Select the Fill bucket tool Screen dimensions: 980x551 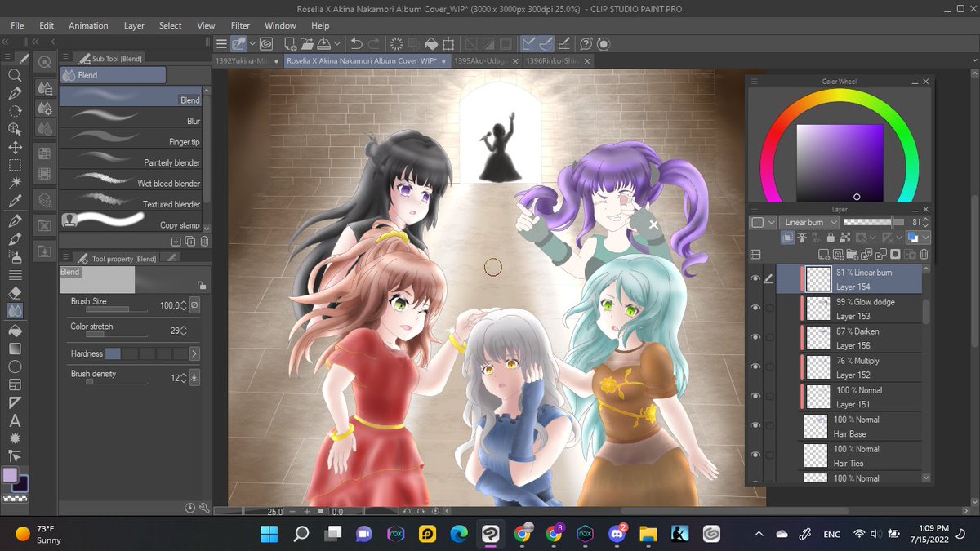pos(15,331)
